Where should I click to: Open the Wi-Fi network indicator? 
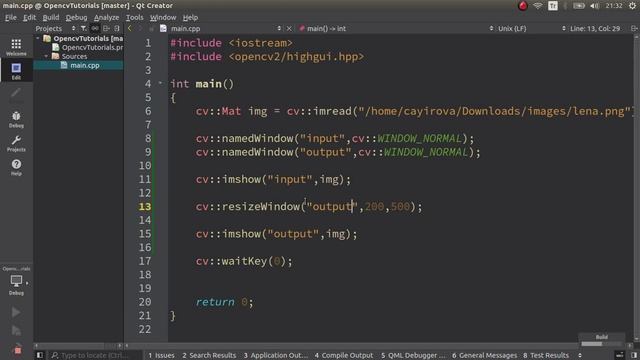[538, 6]
